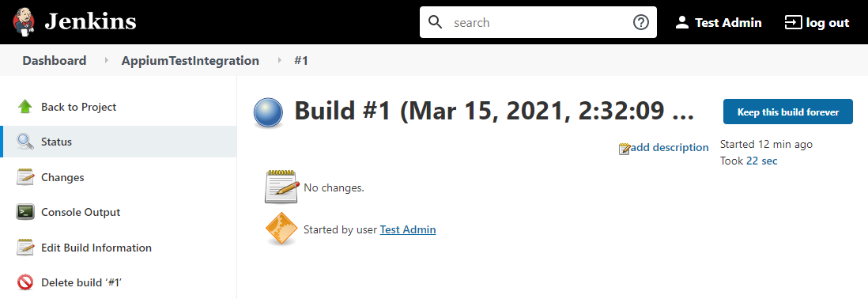Image resolution: width=868 pixels, height=299 pixels.
Task: Click the Changes notepad icon in sidebar
Action: tap(25, 177)
